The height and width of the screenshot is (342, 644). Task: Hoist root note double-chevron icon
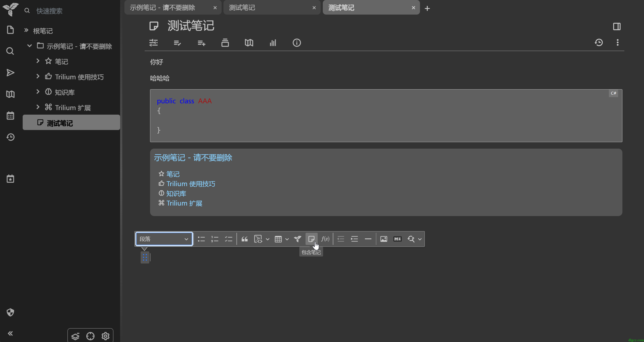(x=26, y=30)
